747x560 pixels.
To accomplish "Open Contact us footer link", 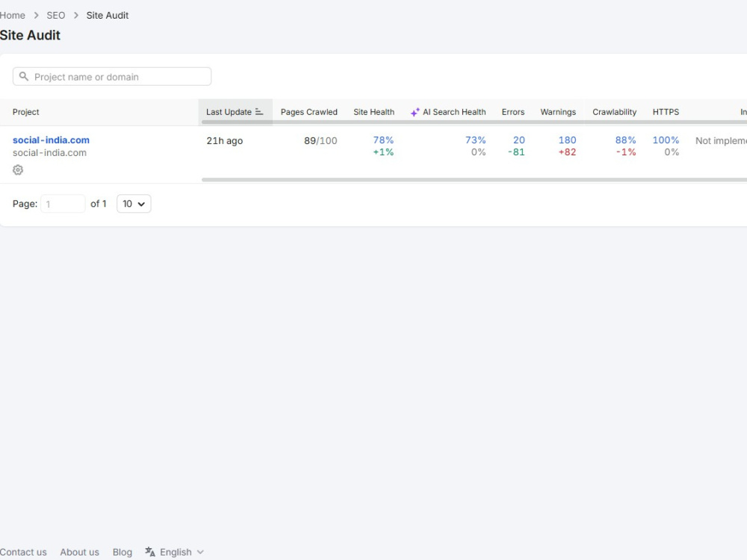I will click(23, 552).
